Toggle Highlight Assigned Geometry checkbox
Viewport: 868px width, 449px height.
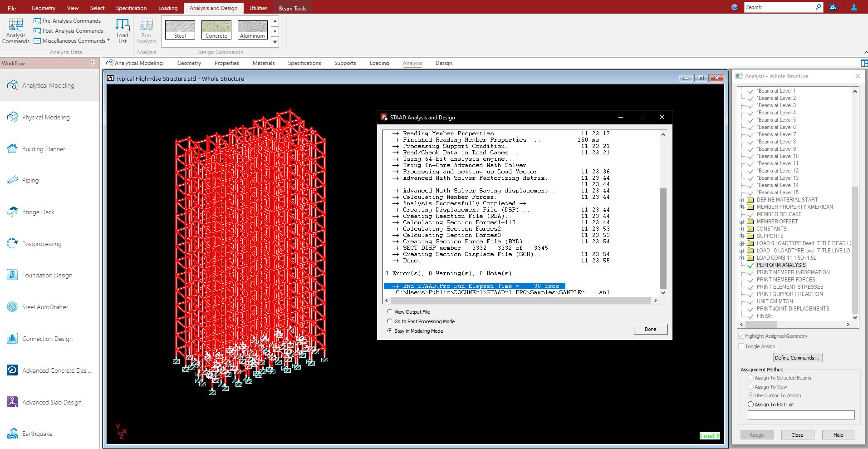coord(741,336)
